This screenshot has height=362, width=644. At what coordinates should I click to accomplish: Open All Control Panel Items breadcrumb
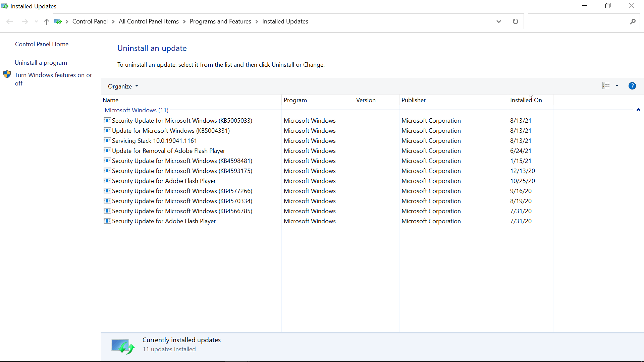pyautogui.click(x=149, y=21)
